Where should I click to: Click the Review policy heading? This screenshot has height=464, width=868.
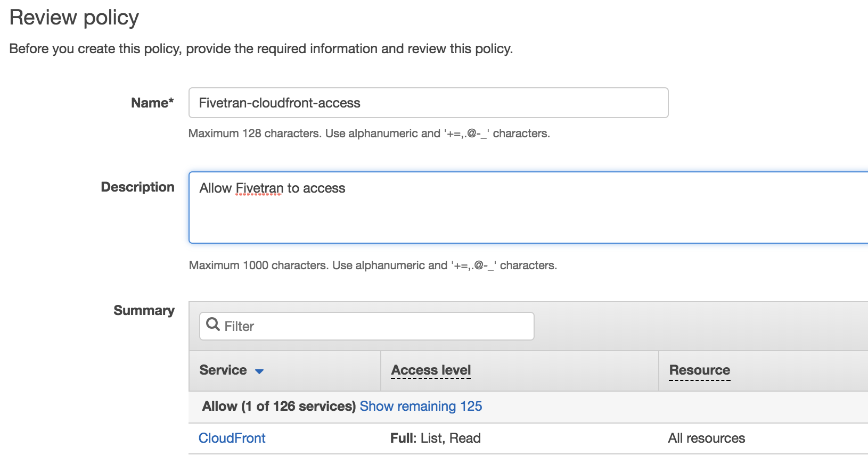click(x=75, y=18)
